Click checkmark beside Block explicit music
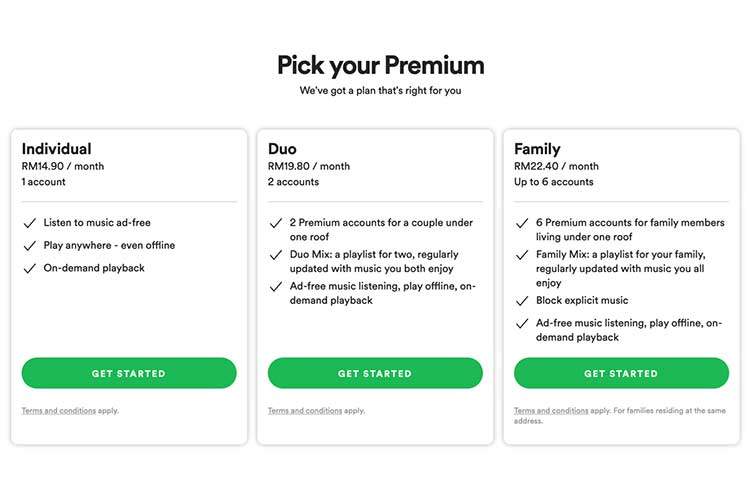This screenshot has width=750, height=500. pos(521,300)
